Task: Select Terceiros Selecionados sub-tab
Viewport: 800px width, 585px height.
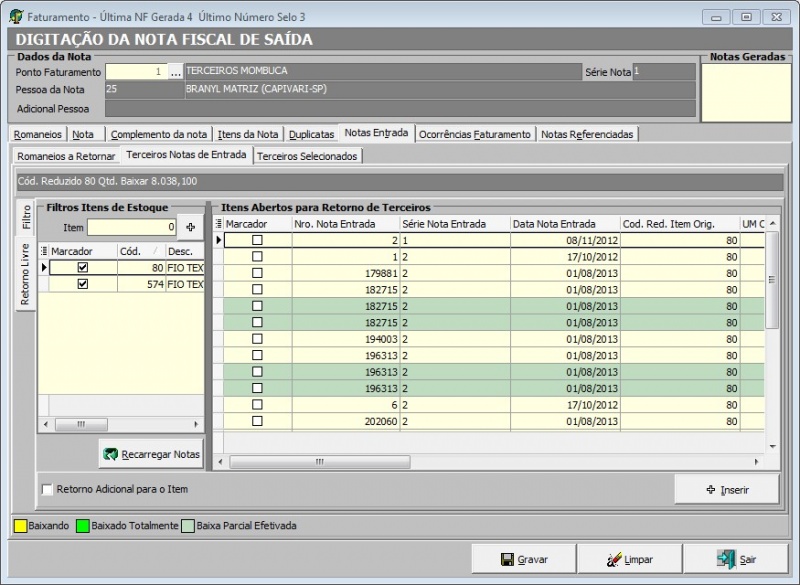Action: click(x=306, y=156)
